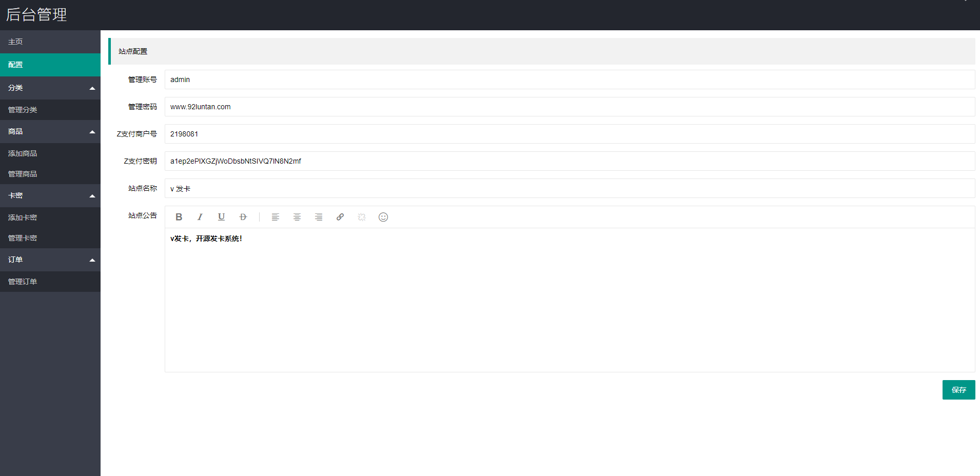Click inside the 站点公告 editor text area
The height and width of the screenshot is (476, 980).
(x=570, y=300)
